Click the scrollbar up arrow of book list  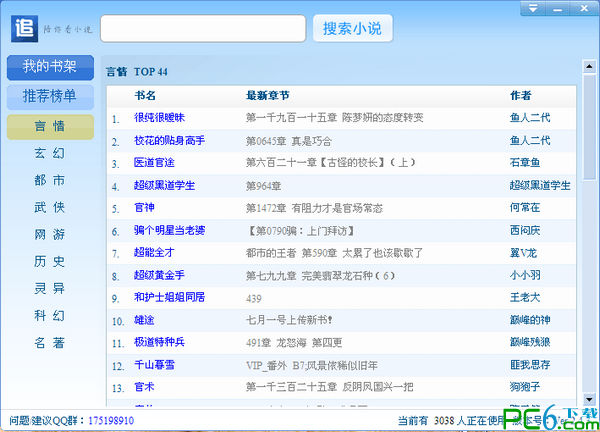[589, 69]
